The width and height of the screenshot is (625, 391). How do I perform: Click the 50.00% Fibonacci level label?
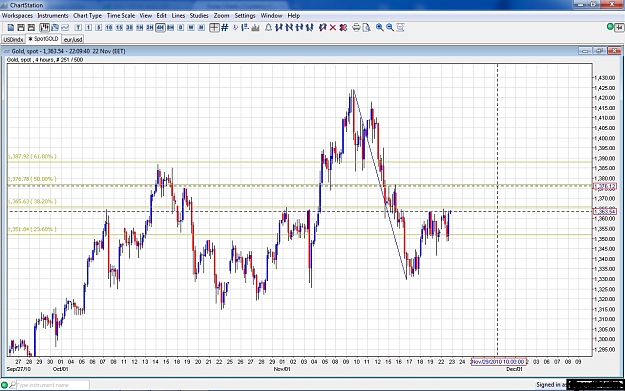pos(32,179)
